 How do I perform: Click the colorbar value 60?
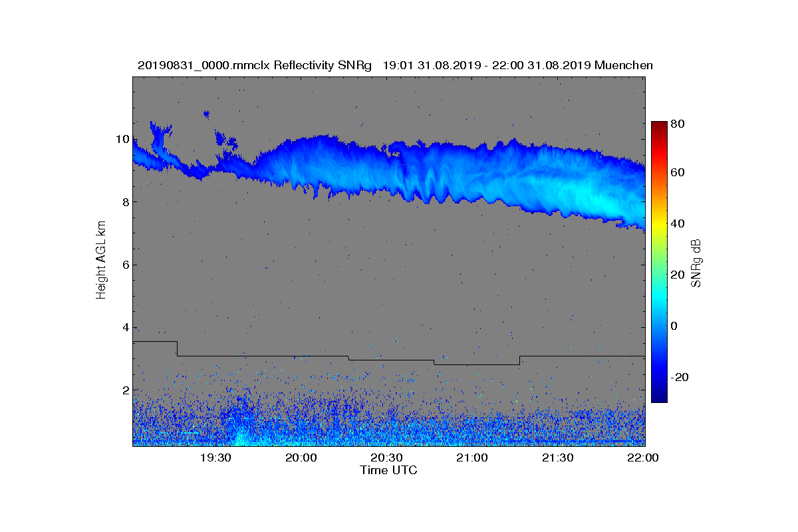click(678, 173)
